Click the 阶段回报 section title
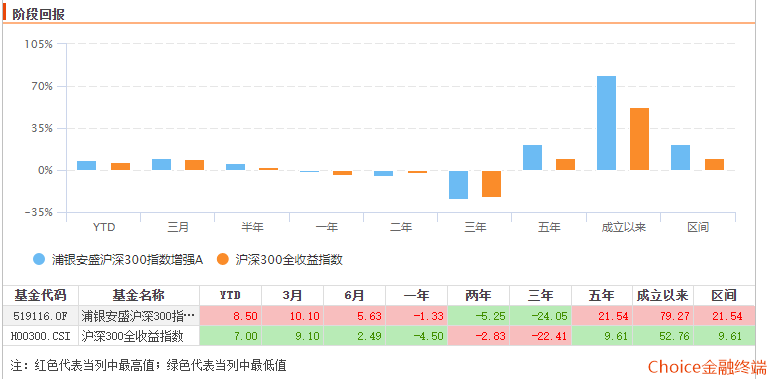 38,14
